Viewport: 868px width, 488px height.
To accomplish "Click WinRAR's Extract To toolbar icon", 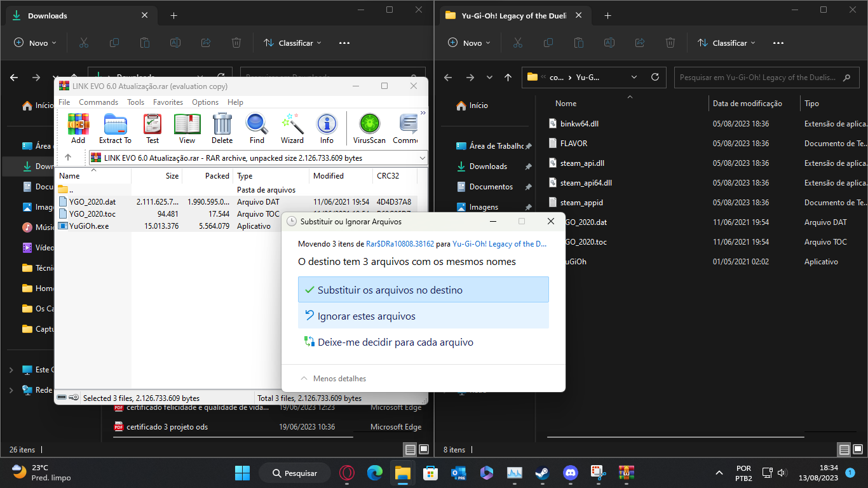I will 115,128.
